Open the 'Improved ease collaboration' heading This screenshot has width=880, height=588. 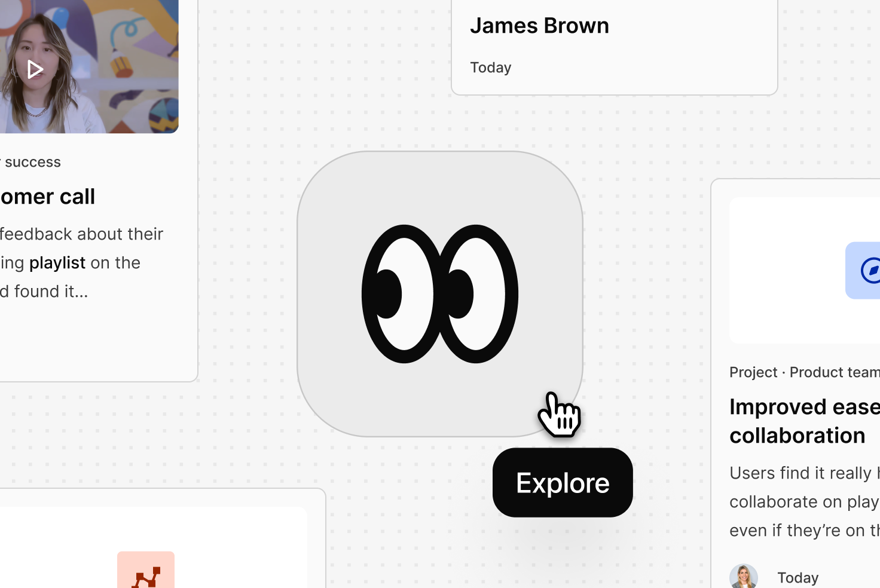805,421
